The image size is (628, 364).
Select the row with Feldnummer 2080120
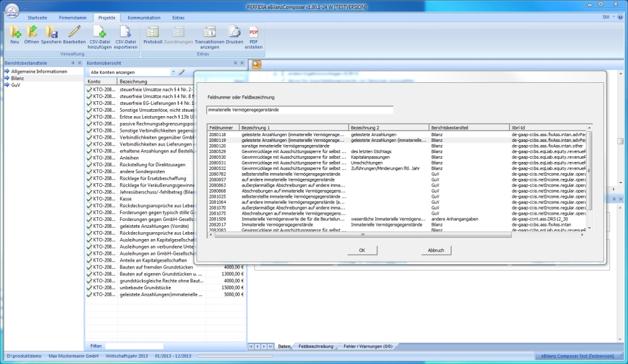[x=397, y=146]
